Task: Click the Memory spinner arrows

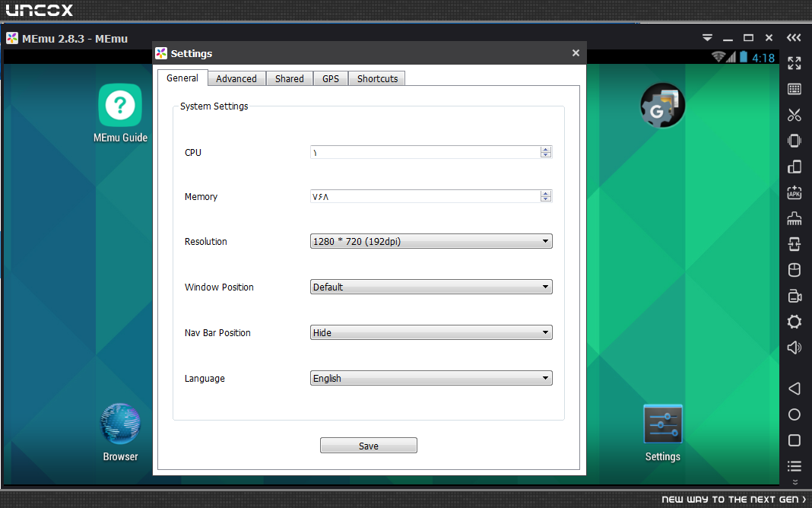Action: [546, 196]
